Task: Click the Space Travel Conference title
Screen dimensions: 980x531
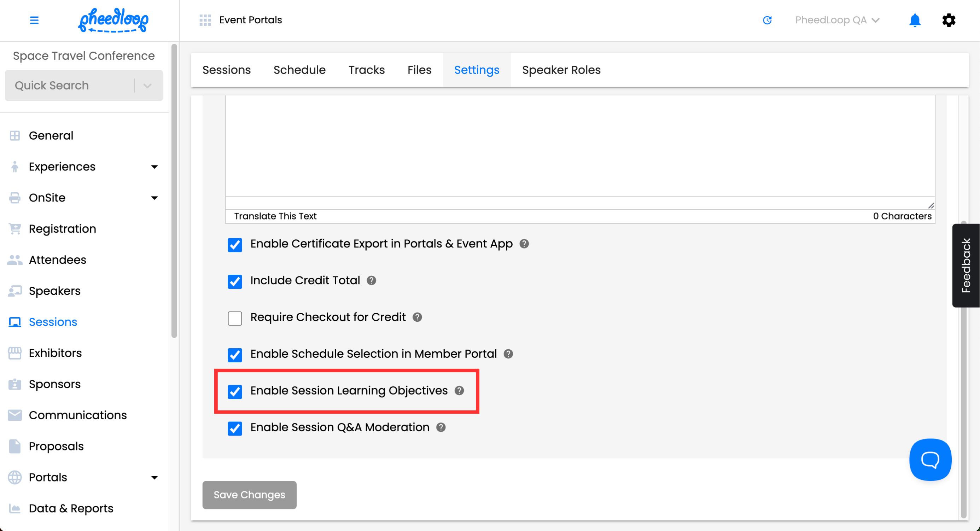Action: tap(84, 56)
